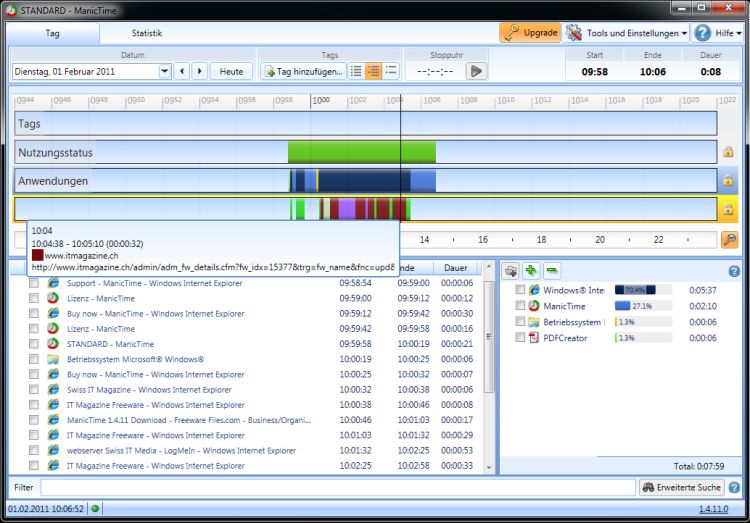Viewport: 750px width, 523px height.
Task: Select the Tag tab
Action: click(x=53, y=33)
